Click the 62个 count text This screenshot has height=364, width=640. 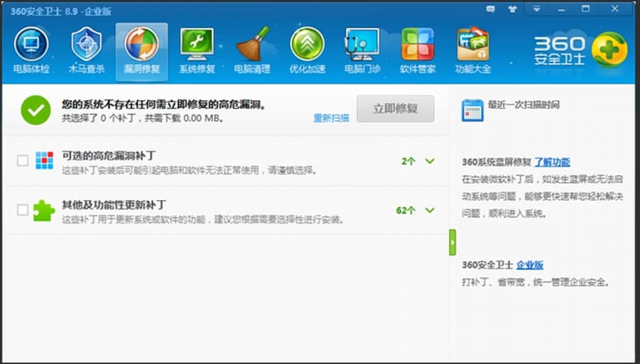tap(406, 211)
